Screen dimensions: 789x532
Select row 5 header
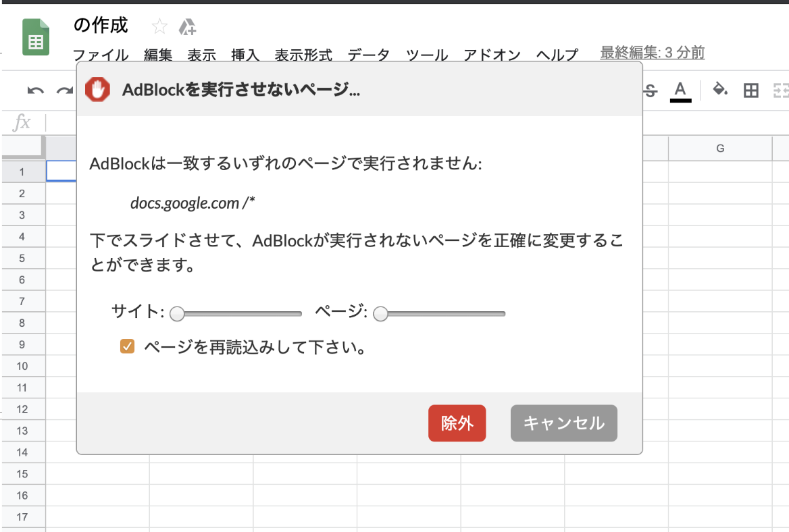[x=22, y=258]
